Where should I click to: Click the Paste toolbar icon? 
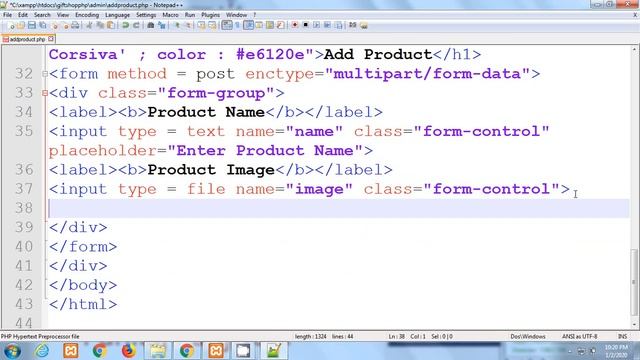click(x=111, y=25)
